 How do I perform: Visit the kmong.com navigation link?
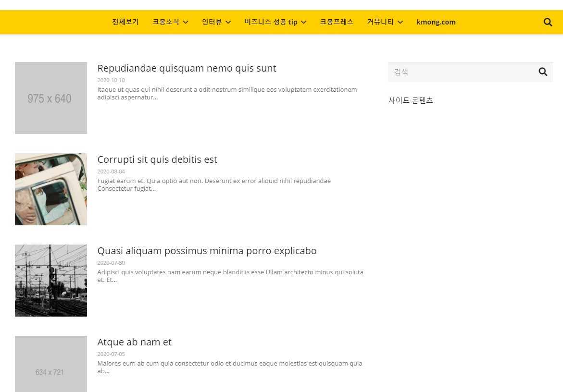coord(436,22)
